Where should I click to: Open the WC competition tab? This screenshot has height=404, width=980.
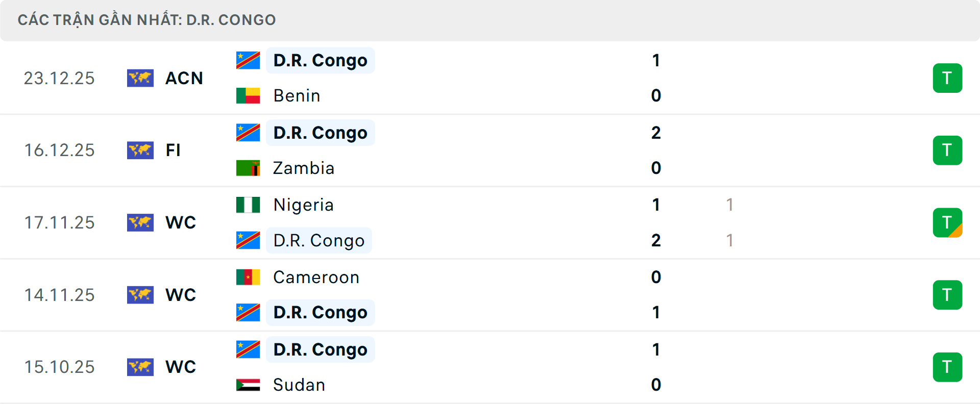click(180, 223)
